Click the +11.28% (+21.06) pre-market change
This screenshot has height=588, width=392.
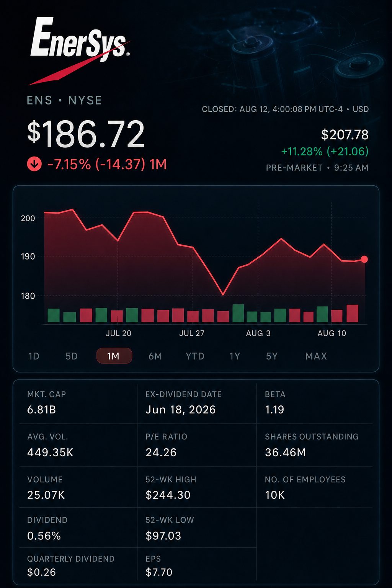[325, 152]
